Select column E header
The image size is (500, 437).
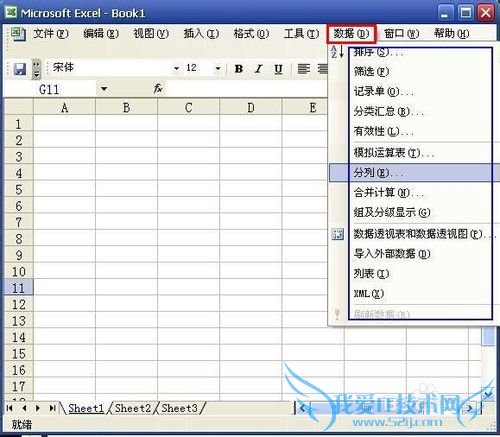point(305,107)
